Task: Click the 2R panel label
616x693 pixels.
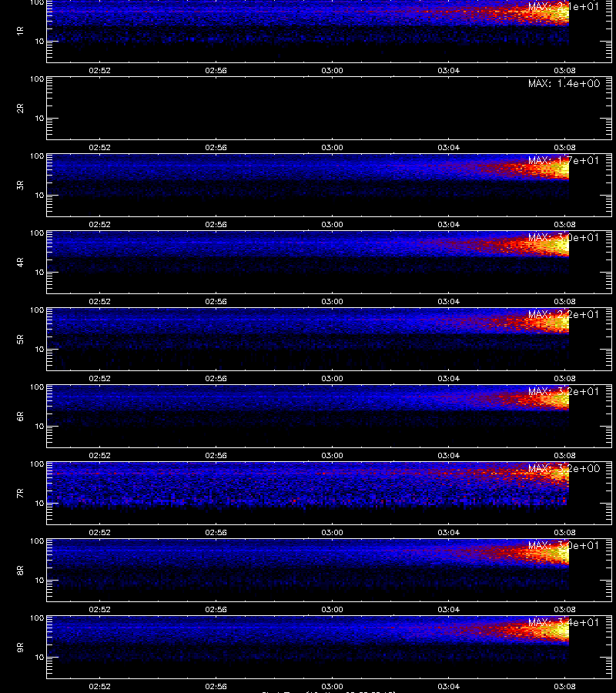Action: click(x=20, y=109)
